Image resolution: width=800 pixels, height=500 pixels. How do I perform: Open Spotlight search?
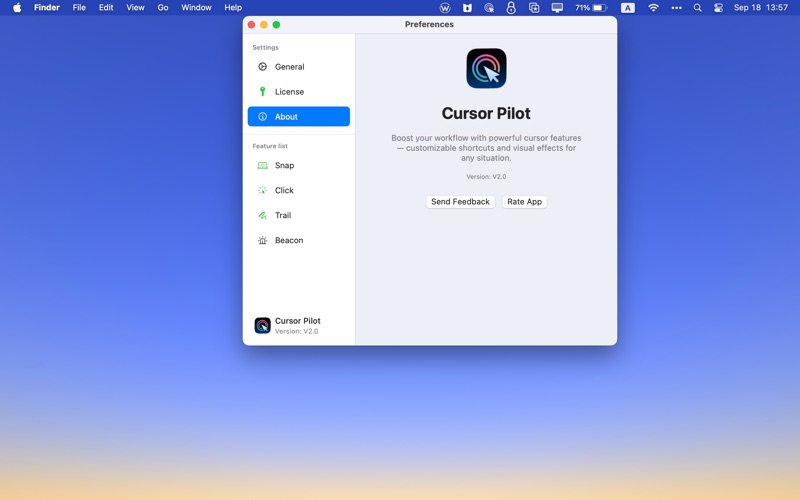point(697,8)
